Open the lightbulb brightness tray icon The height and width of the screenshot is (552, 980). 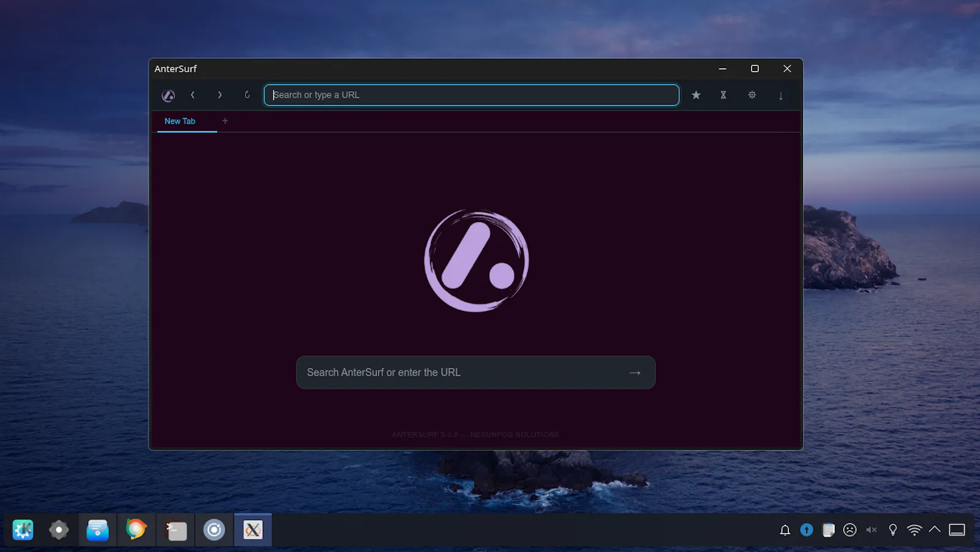893,530
